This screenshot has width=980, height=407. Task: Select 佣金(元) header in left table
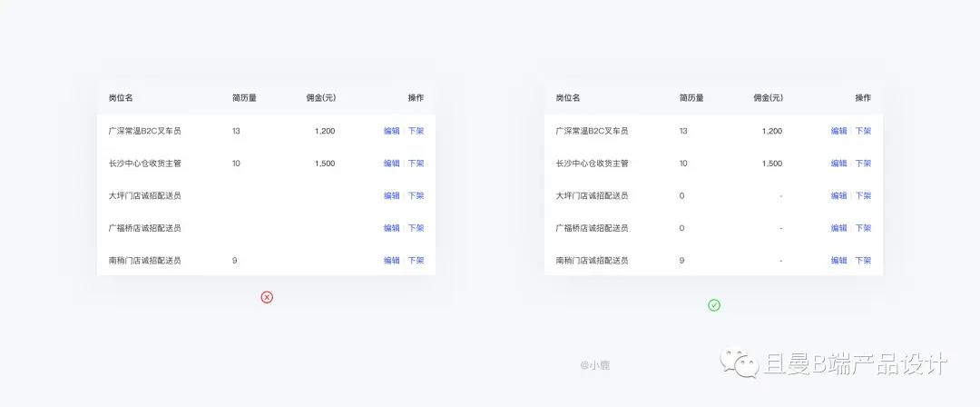[x=321, y=98]
